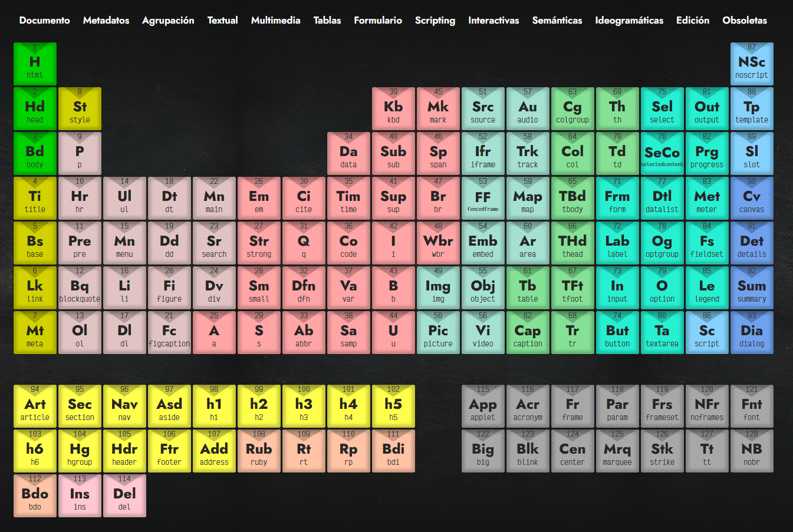Click the Documento menu item
Viewport: 793px width, 532px height.
(45, 20)
